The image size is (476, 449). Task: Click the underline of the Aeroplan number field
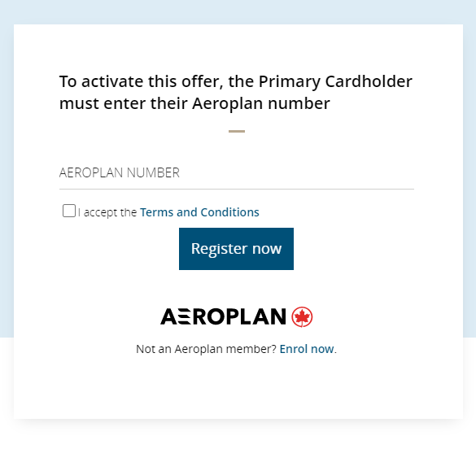tap(237, 189)
